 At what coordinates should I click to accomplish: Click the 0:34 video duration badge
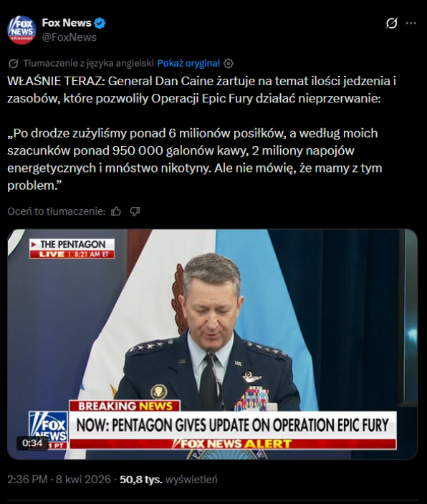[32, 443]
